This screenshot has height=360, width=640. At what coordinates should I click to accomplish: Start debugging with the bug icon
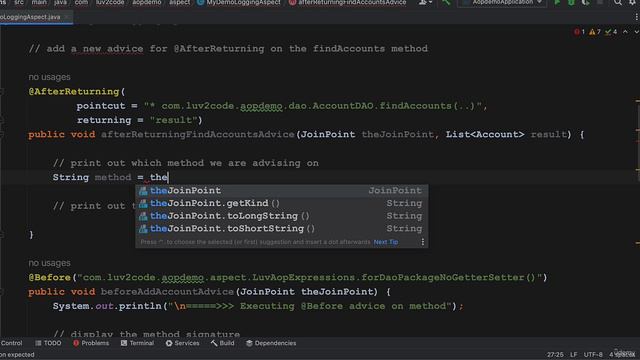point(571,2)
